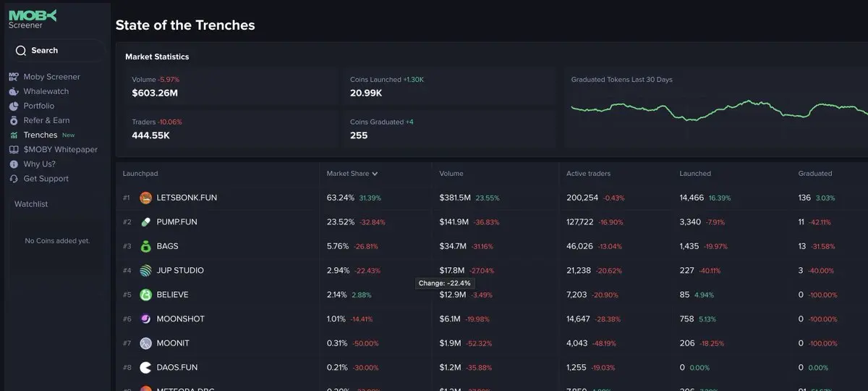
Task: Click the Graduated Tokens line chart
Action: pos(719,110)
